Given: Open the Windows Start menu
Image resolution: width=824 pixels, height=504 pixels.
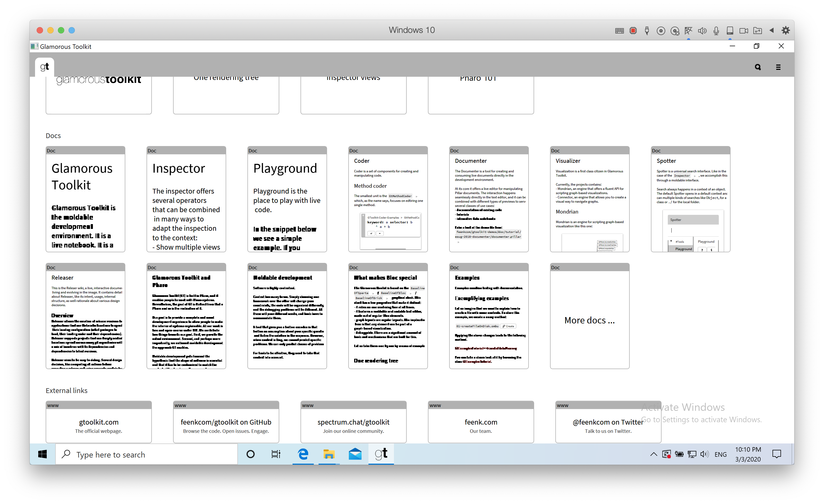Looking at the screenshot, I should pos(42,454).
